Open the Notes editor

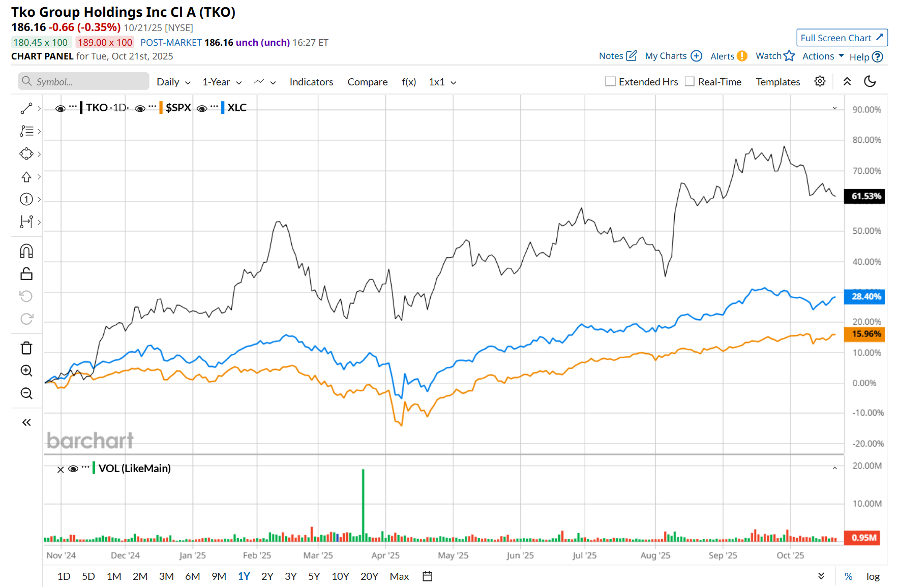pos(618,56)
